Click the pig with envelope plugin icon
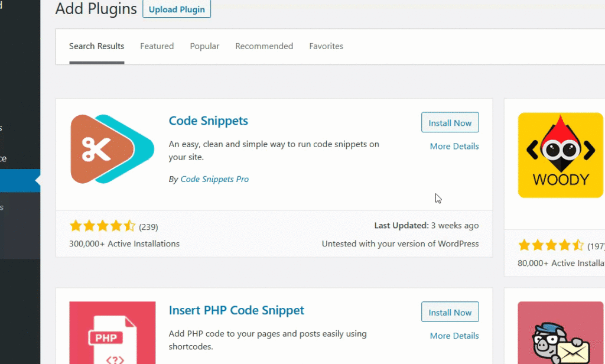The width and height of the screenshot is (605, 364). click(560, 334)
